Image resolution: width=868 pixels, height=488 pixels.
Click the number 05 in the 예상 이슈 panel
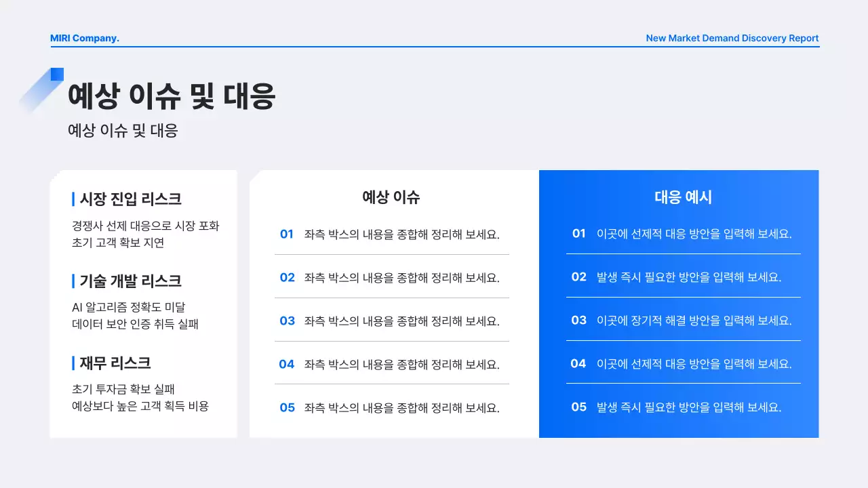click(287, 407)
